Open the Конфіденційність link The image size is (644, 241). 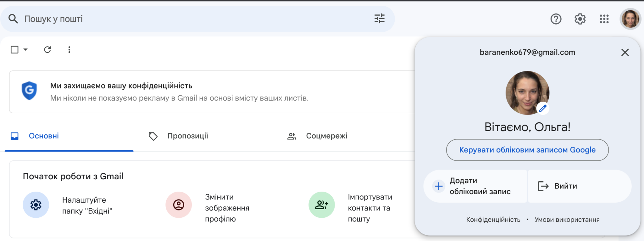493,220
